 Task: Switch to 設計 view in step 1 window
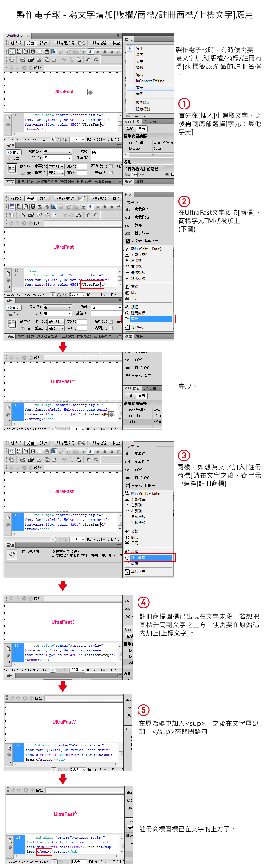coord(44,43)
